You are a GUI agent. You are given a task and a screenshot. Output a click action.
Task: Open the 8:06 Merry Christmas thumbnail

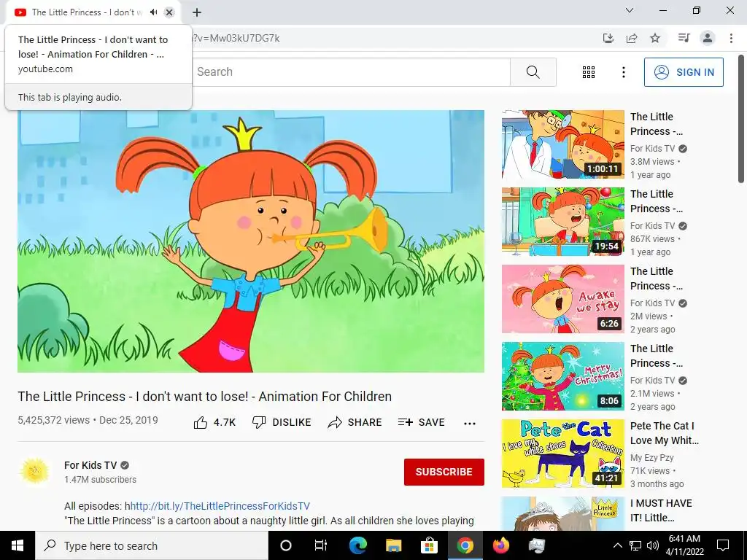563,376
